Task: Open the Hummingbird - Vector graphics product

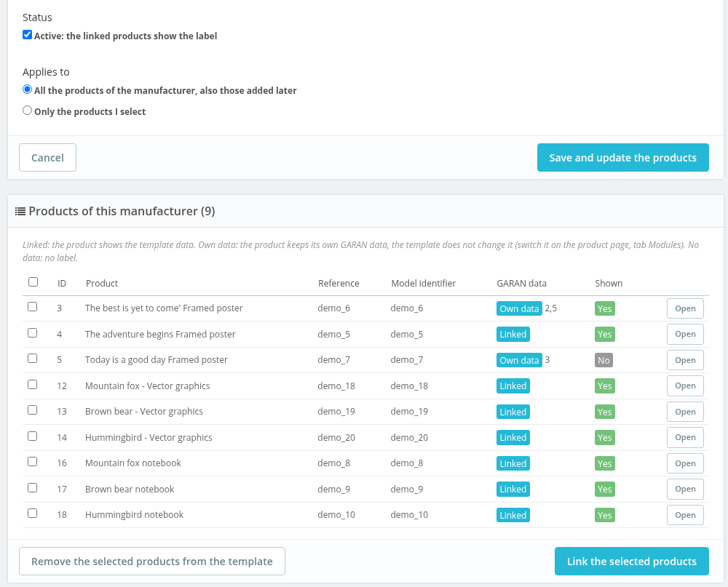Action: [x=685, y=437]
